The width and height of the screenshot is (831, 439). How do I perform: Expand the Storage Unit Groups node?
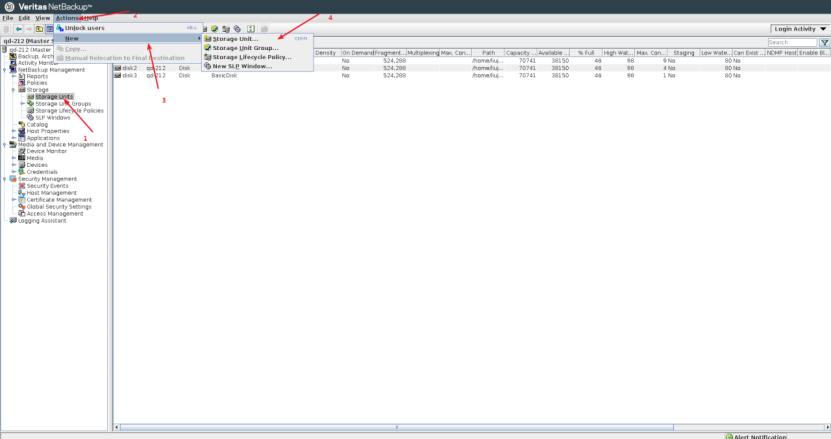click(x=22, y=104)
